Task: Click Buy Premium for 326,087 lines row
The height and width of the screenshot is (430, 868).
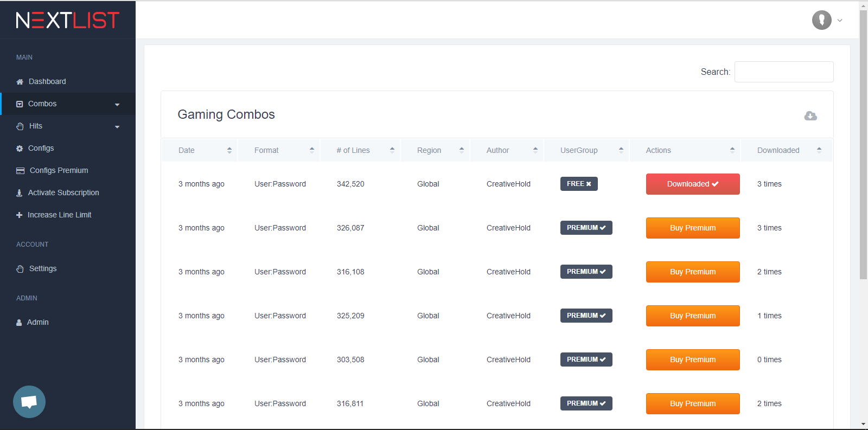Action: coord(693,228)
